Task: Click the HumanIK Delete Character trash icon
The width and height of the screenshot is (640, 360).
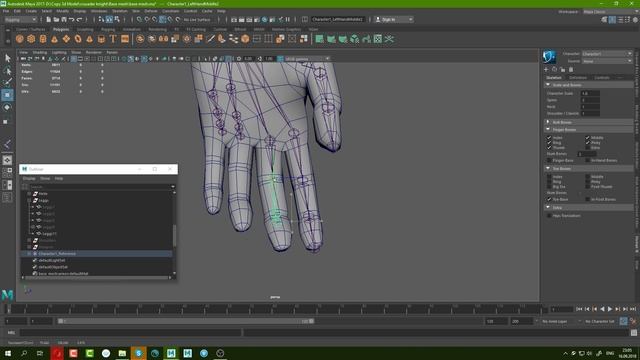Action: pos(571,70)
